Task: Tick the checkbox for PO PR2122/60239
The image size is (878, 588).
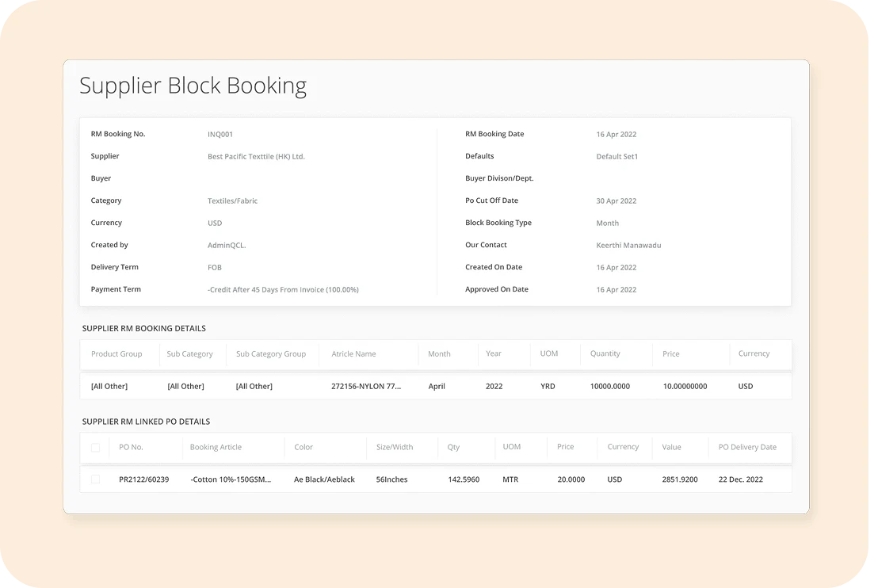Action: coord(96,479)
